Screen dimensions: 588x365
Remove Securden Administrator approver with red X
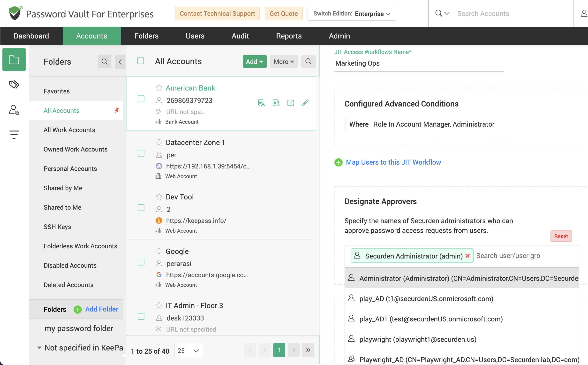click(x=467, y=256)
